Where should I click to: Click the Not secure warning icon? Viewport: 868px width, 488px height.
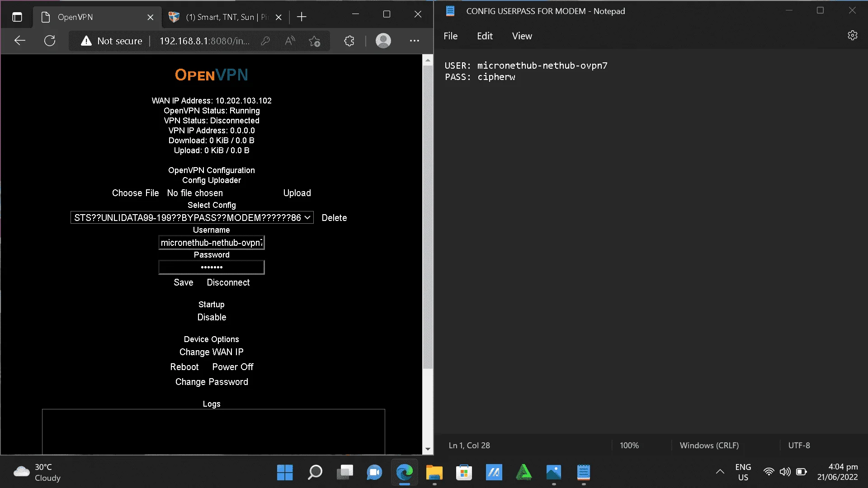tap(86, 41)
